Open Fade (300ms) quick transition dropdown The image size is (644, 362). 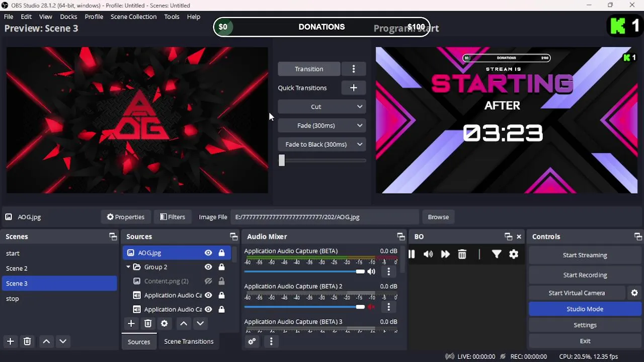click(322, 125)
